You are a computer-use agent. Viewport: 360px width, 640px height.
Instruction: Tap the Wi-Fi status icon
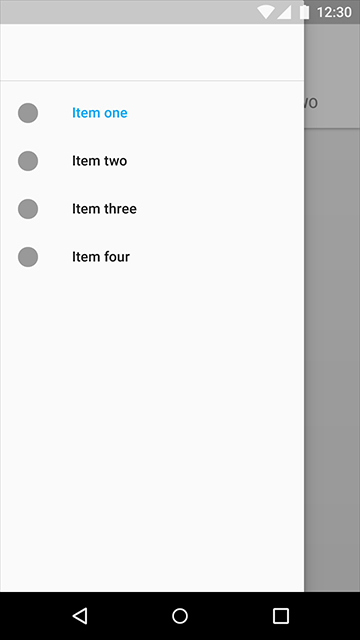coord(265,12)
